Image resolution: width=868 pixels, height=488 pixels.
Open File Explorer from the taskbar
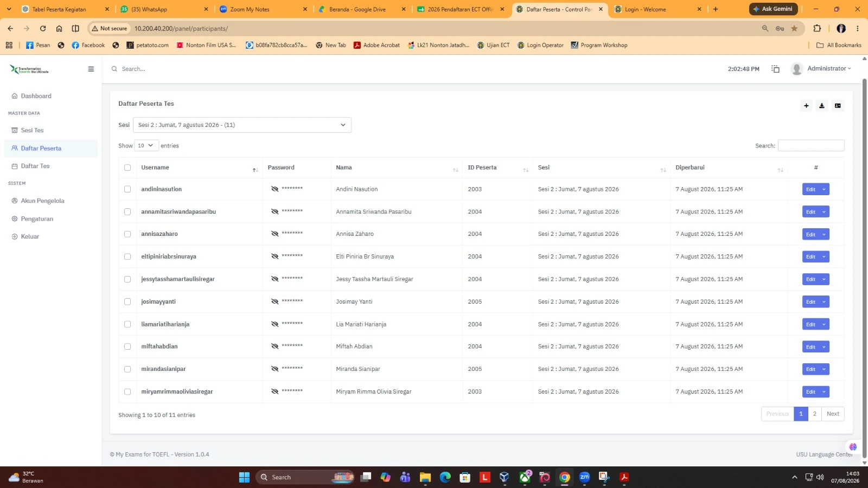click(425, 477)
